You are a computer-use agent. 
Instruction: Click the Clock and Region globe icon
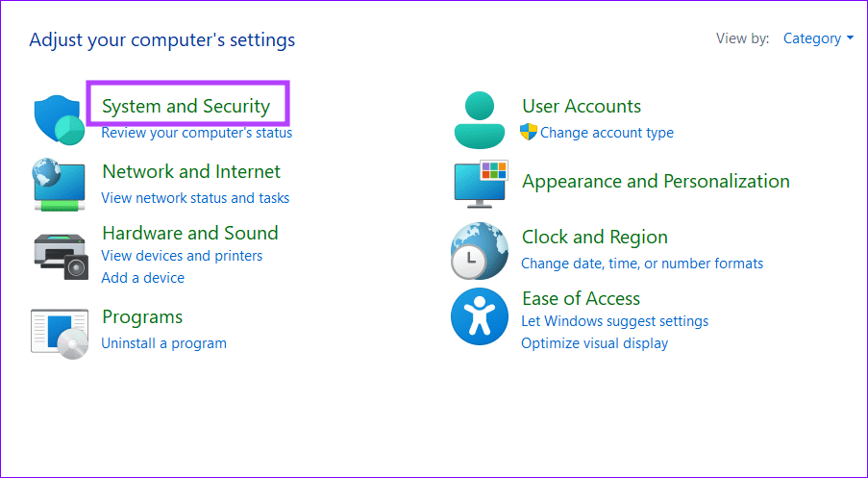pyautogui.click(x=479, y=250)
